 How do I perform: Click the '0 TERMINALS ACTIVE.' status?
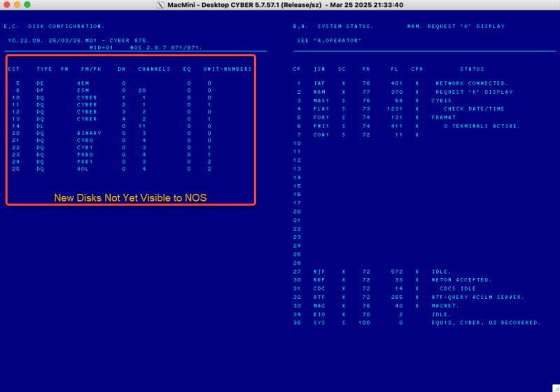pos(482,126)
